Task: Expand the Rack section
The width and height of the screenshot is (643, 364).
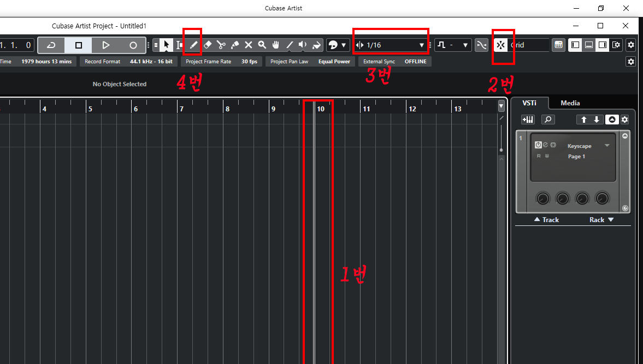Action: [601, 220]
